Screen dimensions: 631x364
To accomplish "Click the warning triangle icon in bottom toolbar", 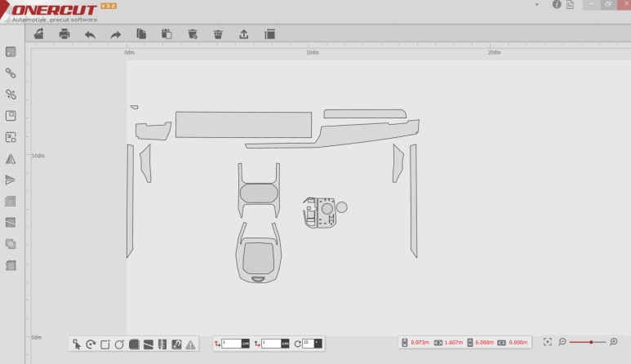I will pos(190,344).
